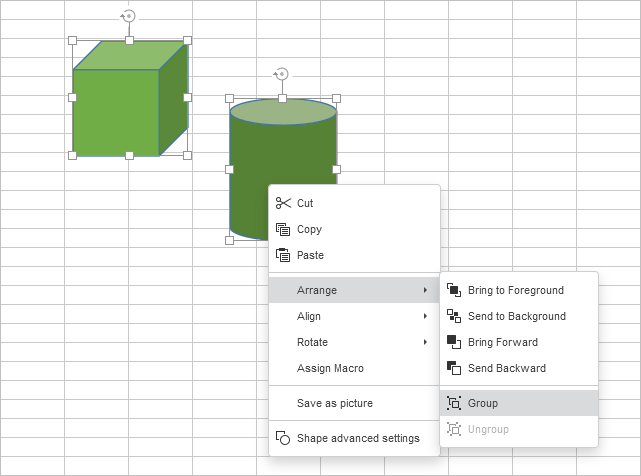Select the Send Backward label

[506, 368]
